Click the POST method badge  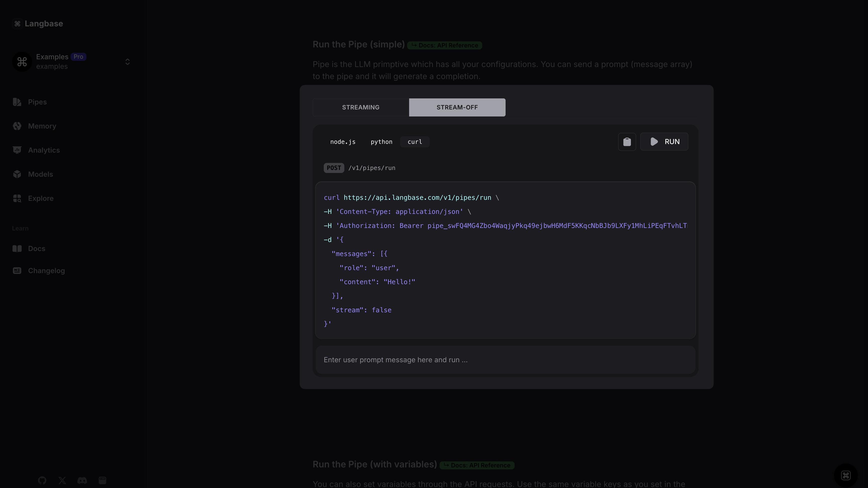(334, 168)
